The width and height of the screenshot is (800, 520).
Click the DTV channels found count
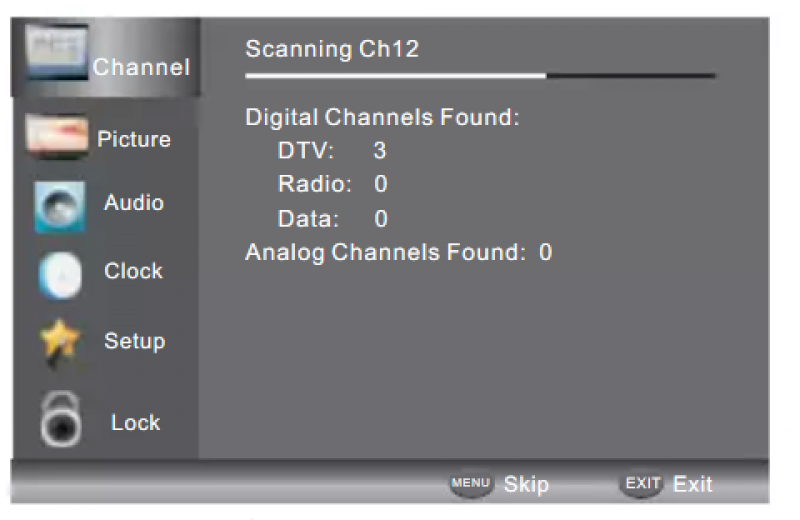380,151
